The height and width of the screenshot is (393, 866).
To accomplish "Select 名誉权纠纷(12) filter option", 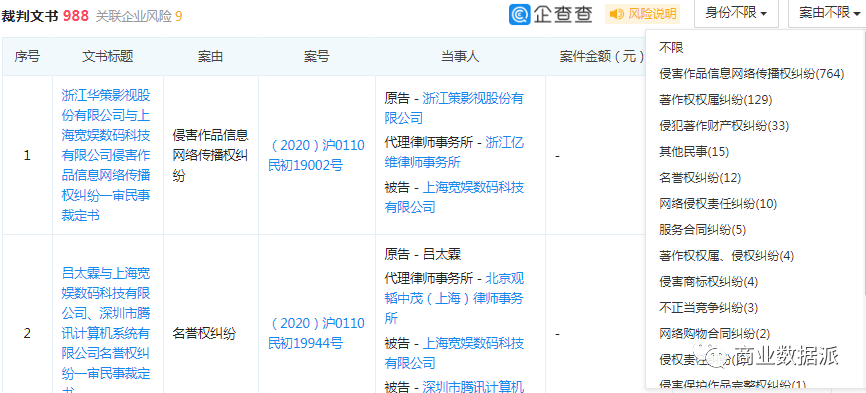I will pyautogui.click(x=700, y=178).
